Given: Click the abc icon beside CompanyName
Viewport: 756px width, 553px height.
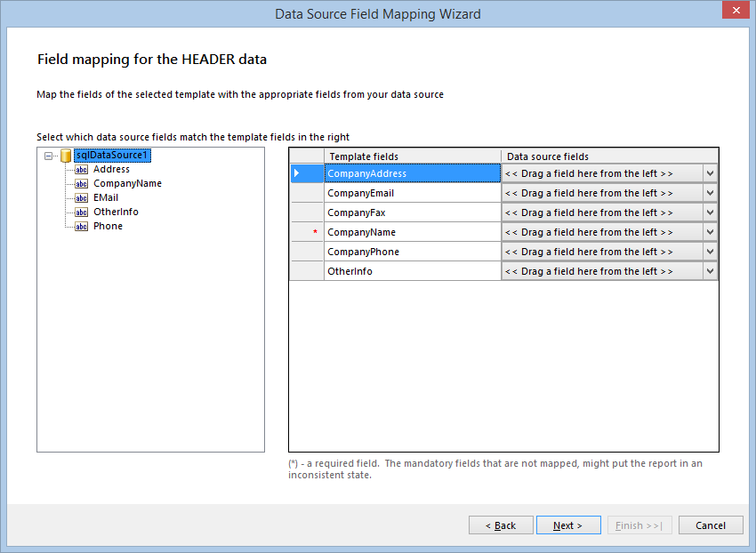Looking at the screenshot, I should pyautogui.click(x=81, y=183).
